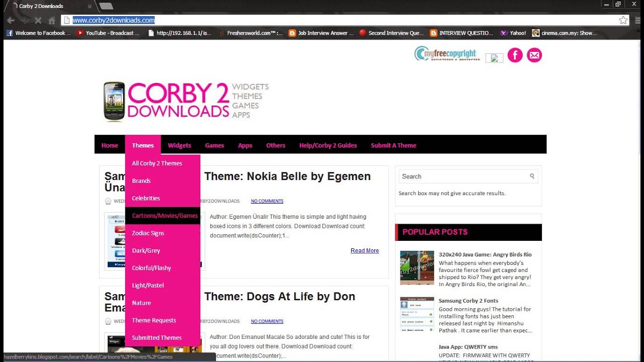Open YouTube - Broadcast bookmark
This screenshot has width=644, height=362.
click(108, 33)
